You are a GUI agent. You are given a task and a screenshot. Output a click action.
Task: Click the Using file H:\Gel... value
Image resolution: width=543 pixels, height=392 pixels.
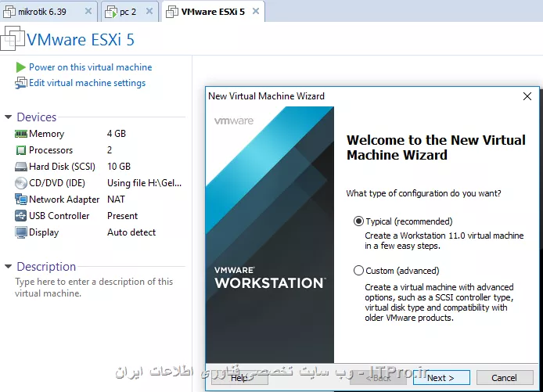click(145, 183)
